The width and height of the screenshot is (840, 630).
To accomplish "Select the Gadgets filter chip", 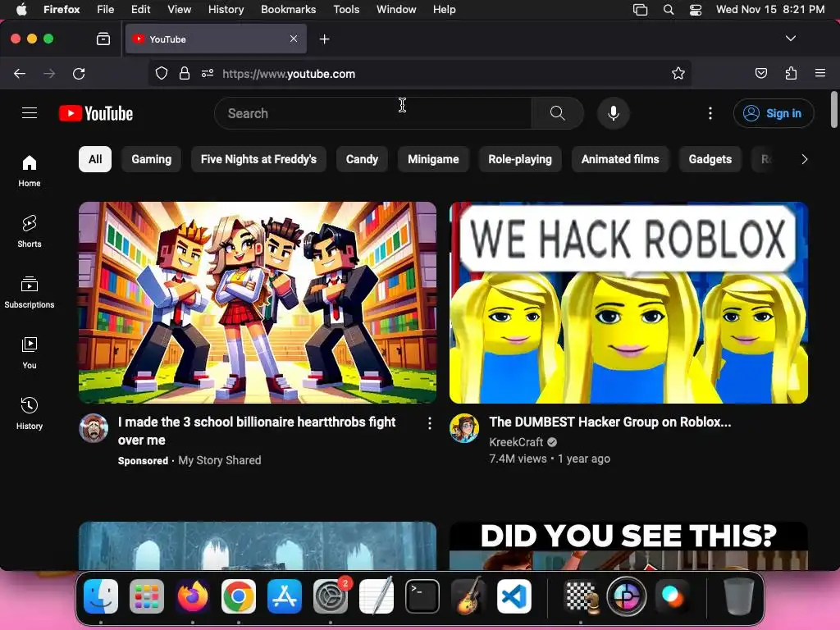I will (710, 159).
